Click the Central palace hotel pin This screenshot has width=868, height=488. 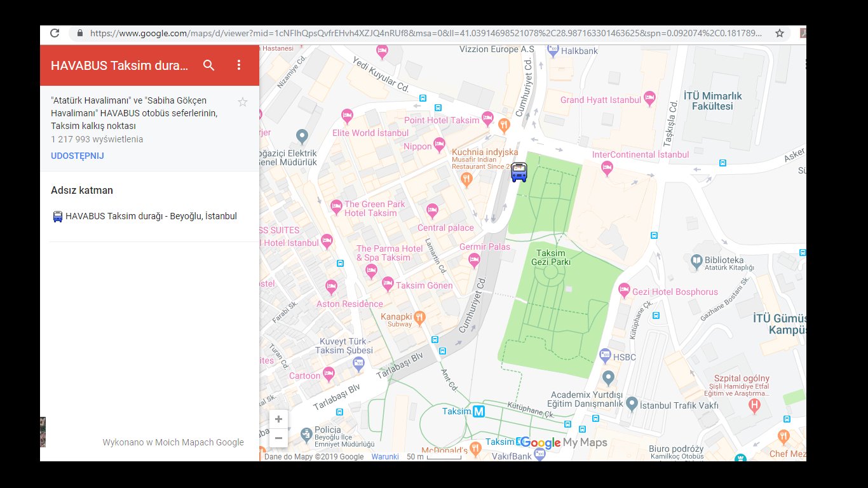pyautogui.click(x=432, y=210)
